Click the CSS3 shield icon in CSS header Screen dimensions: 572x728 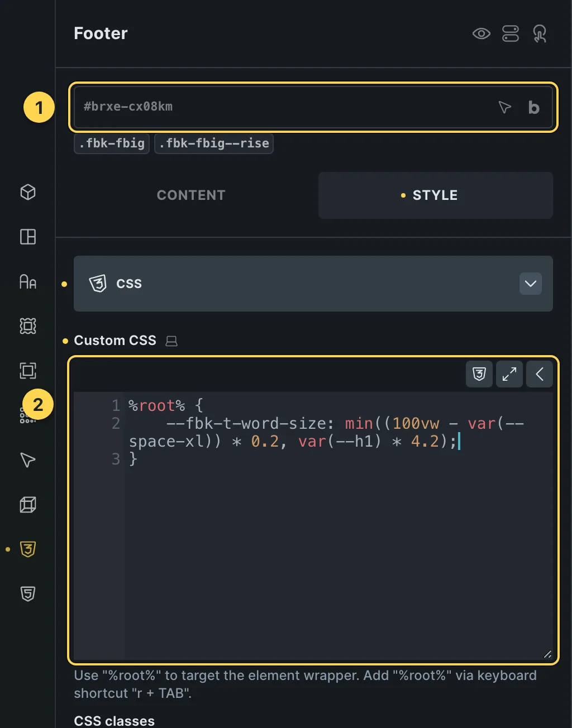point(98,284)
